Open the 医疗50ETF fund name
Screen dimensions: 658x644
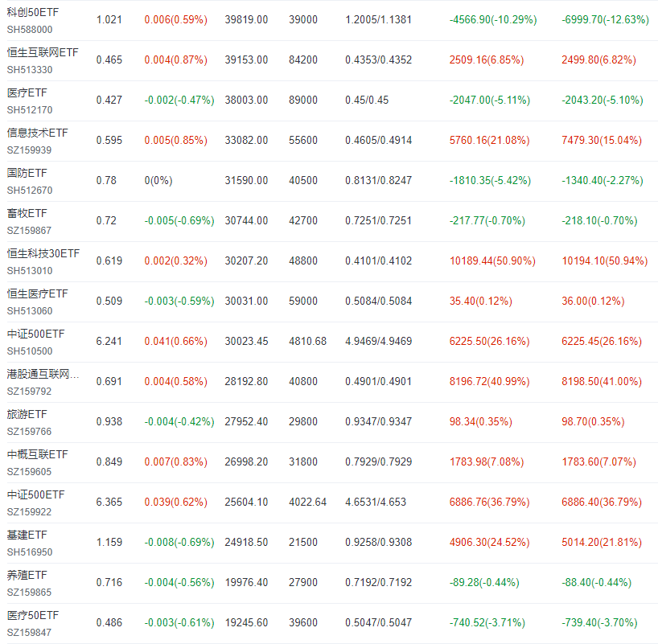[33, 616]
